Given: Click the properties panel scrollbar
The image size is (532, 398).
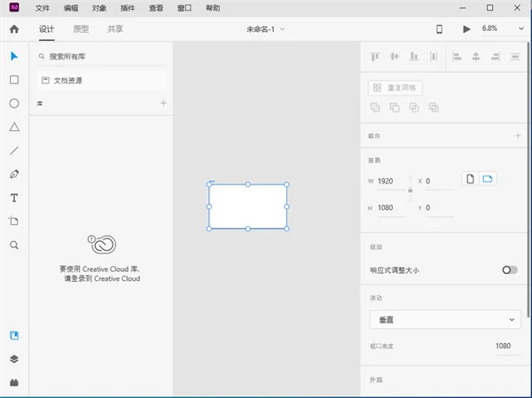Looking at the screenshot, I should coord(528,180).
